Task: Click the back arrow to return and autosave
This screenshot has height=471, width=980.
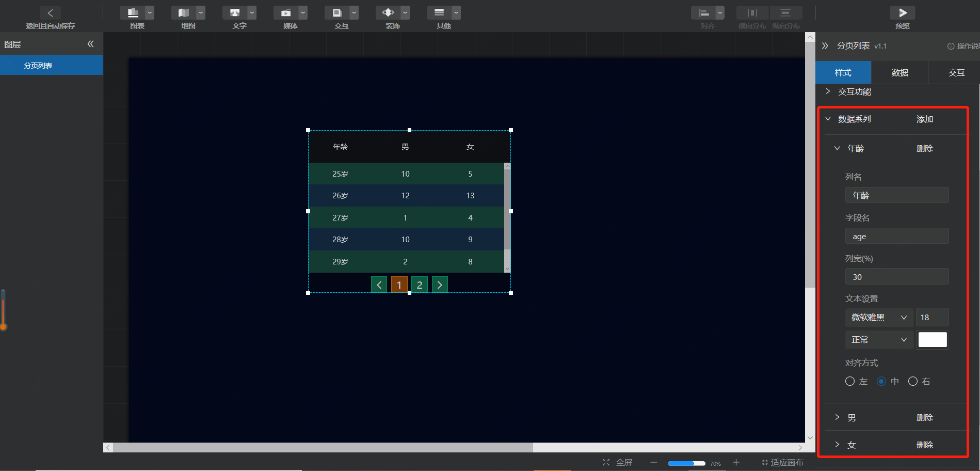Action: pos(50,13)
